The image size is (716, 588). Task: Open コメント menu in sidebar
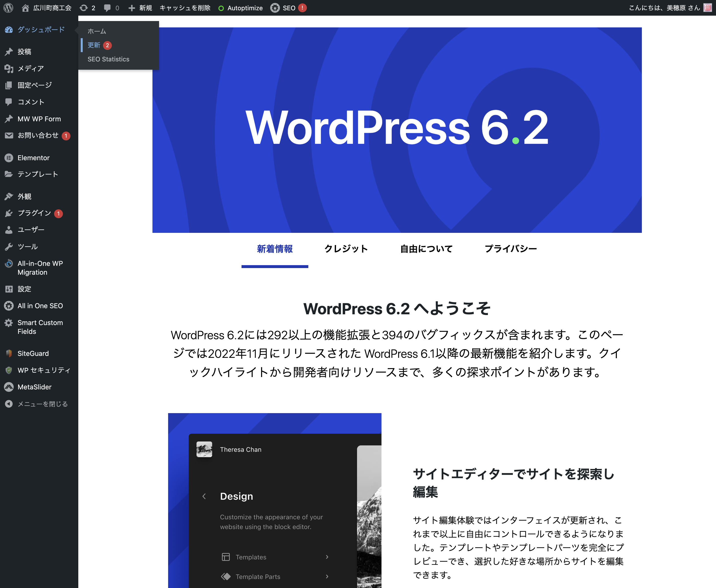click(x=39, y=102)
